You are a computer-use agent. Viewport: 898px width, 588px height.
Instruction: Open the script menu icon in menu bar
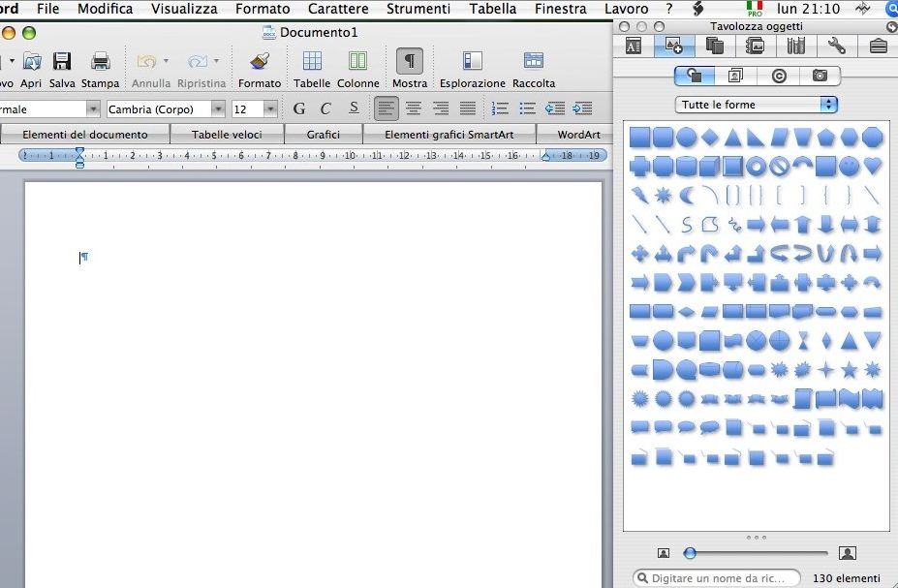pos(697,9)
